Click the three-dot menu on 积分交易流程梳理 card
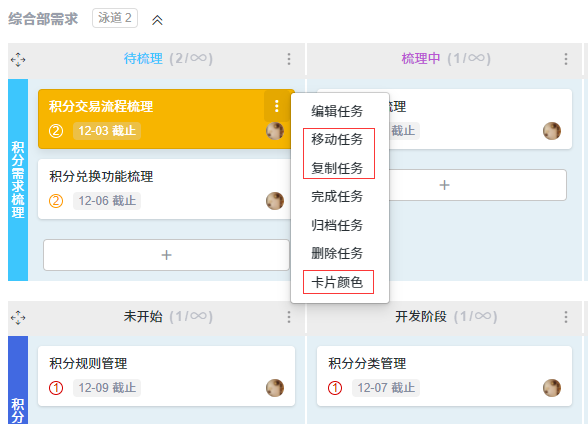588x424 pixels. point(277,106)
